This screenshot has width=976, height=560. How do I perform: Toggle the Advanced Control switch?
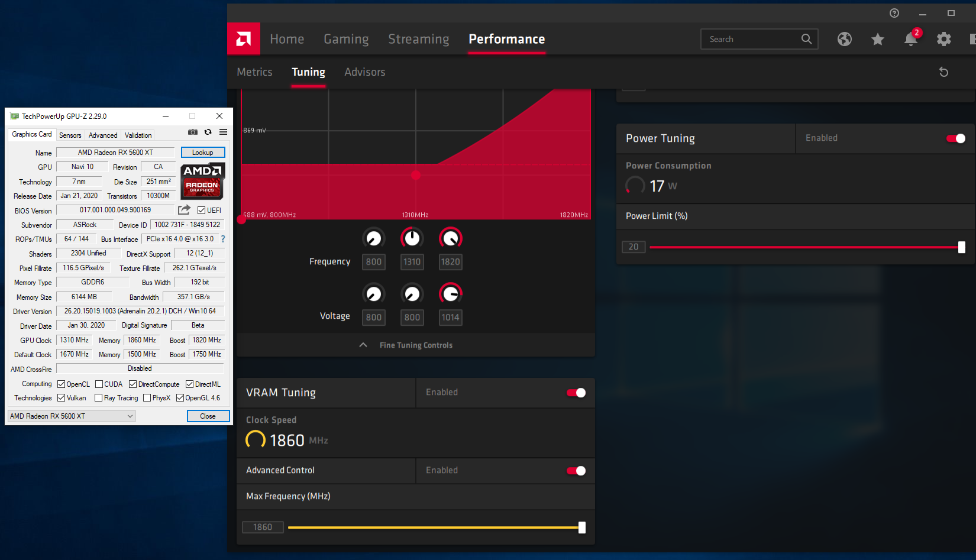coord(576,471)
